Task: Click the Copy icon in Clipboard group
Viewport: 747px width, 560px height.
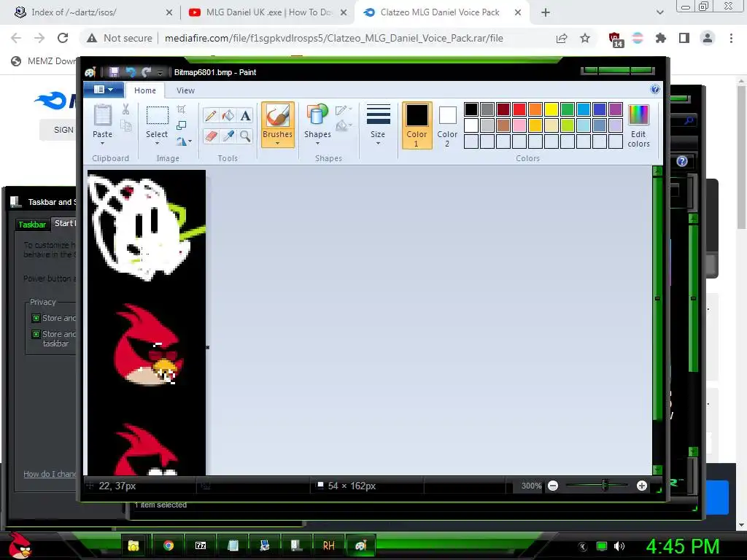Action: (125, 125)
